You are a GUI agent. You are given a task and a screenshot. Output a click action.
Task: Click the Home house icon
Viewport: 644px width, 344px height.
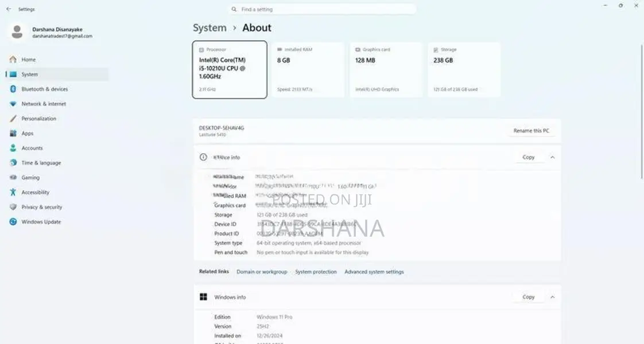(13, 60)
